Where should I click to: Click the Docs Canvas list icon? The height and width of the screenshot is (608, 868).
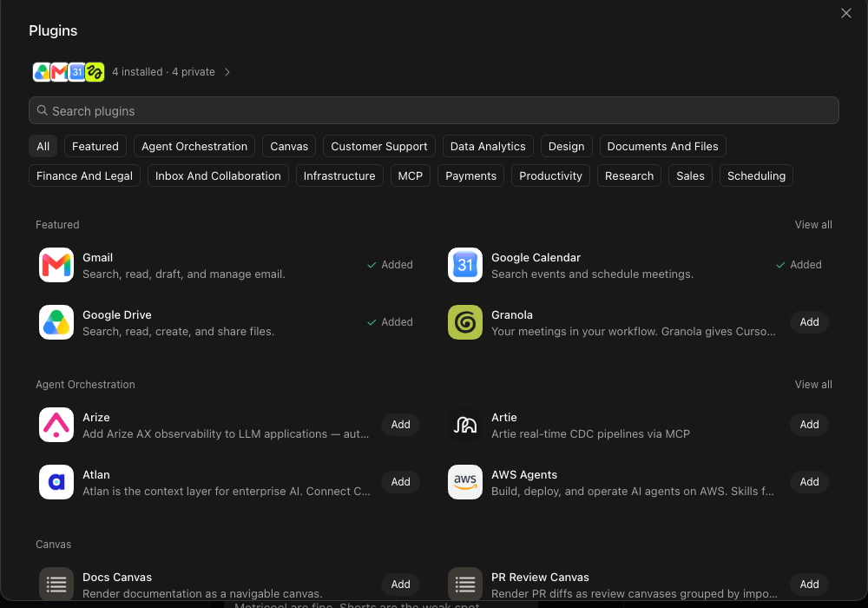click(x=56, y=584)
